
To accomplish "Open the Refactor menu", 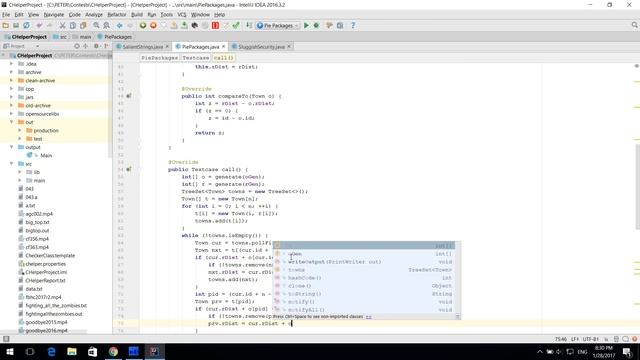I will point(117,15).
